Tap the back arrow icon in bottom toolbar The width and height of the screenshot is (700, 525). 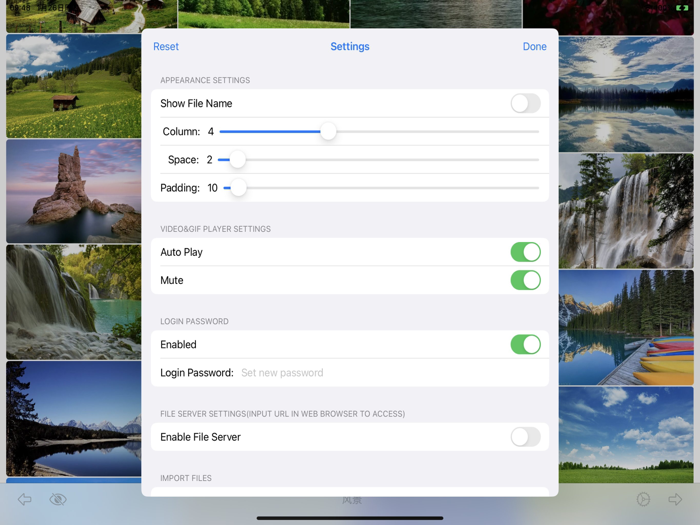tap(25, 499)
